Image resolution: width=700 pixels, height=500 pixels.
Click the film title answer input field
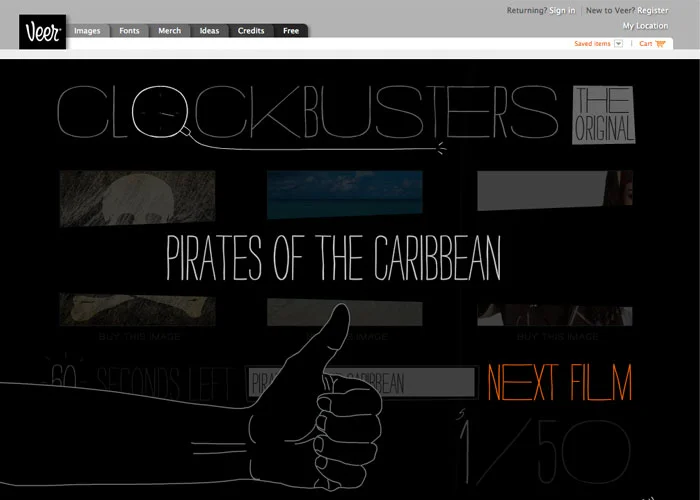point(362,383)
